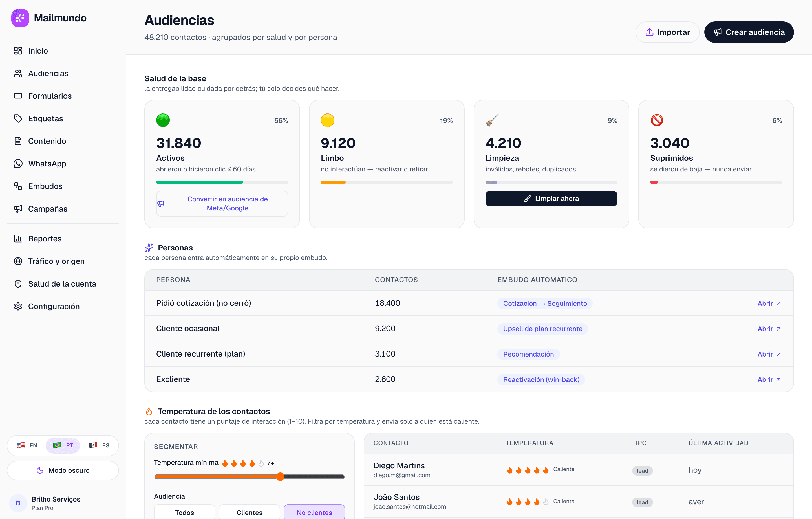
Task: Click Abrir for Excliente row
Action: click(x=769, y=379)
